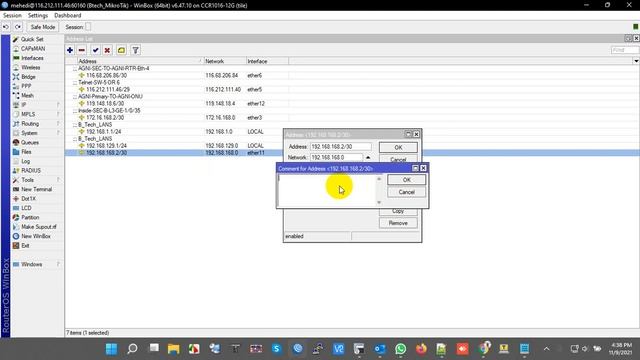
Task: Open Wireless in sidebar
Action: 31,67
